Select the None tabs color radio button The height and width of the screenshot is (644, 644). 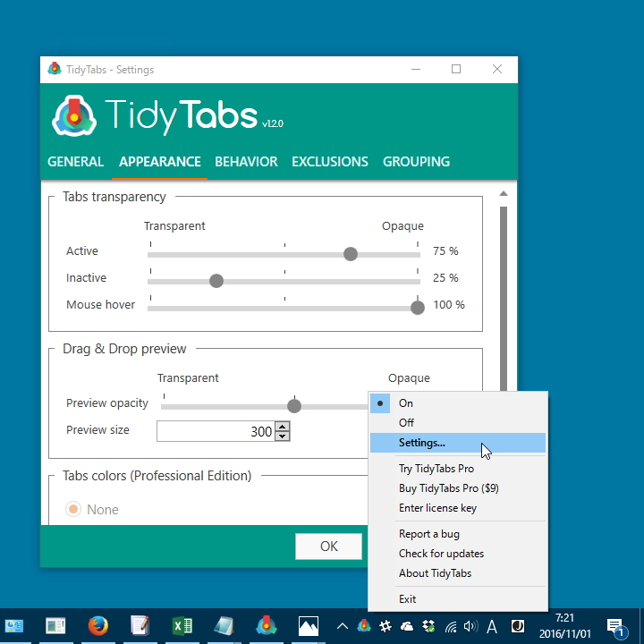[x=73, y=509]
